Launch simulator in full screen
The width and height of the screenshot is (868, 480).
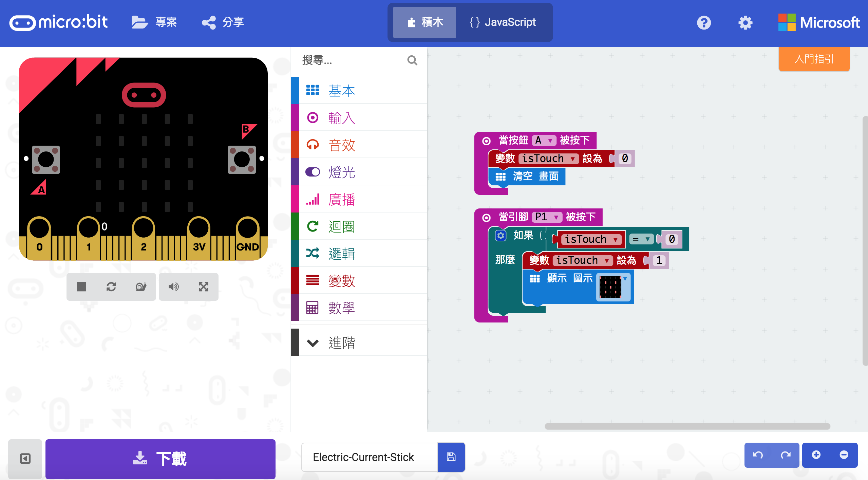coord(203,287)
